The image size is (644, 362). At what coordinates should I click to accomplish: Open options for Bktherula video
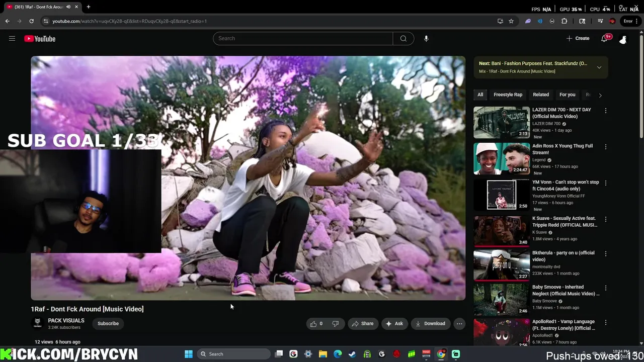coord(605,254)
